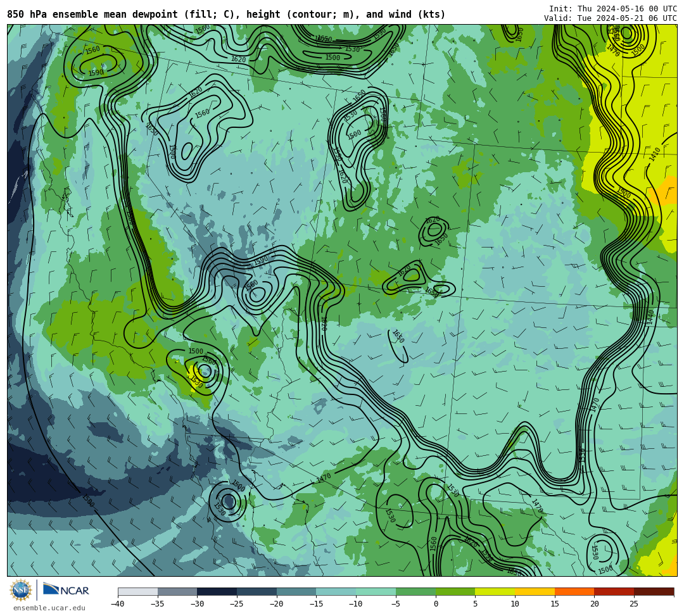Select the -40 to -35 light gray swatch
The image size is (684, 616).
click(137, 591)
